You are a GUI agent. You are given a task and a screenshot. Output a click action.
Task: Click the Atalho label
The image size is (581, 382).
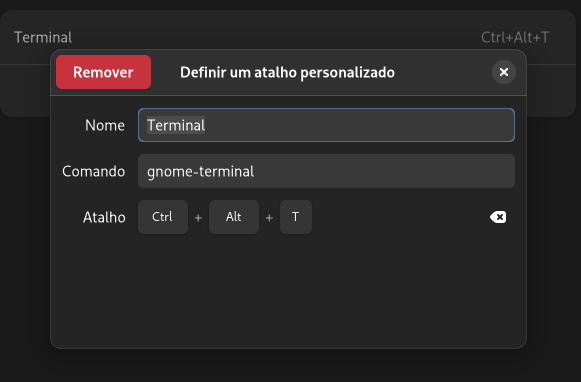click(x=104, y=217)
